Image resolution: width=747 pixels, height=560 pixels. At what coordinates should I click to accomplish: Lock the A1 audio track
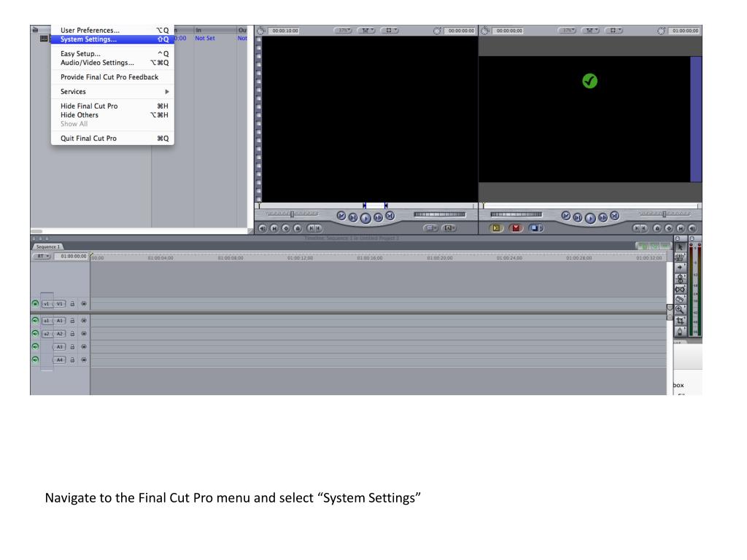tap(72, 321)
